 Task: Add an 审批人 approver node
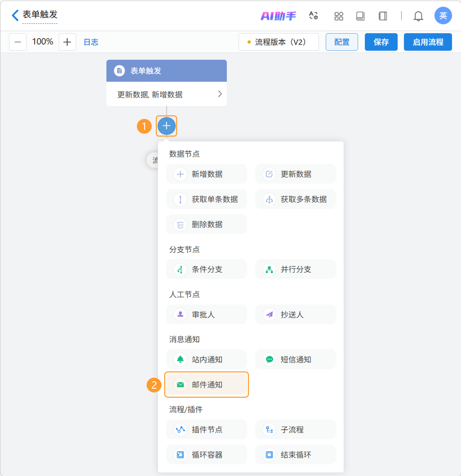click(x=206, y=314)
